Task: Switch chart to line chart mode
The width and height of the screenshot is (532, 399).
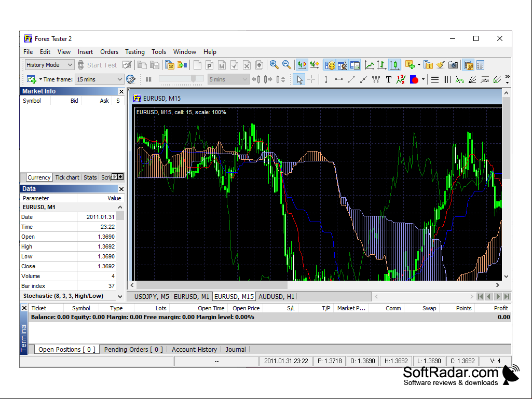Action: click(370, 65)
